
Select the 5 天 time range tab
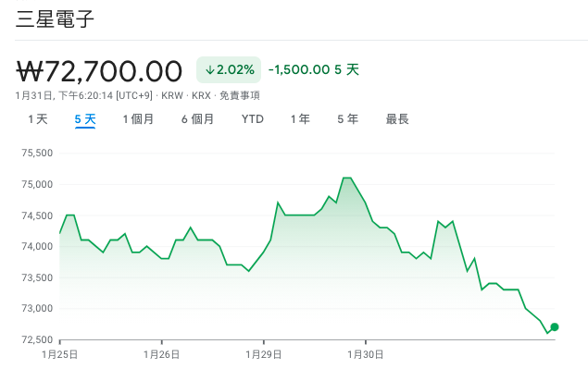85,119
